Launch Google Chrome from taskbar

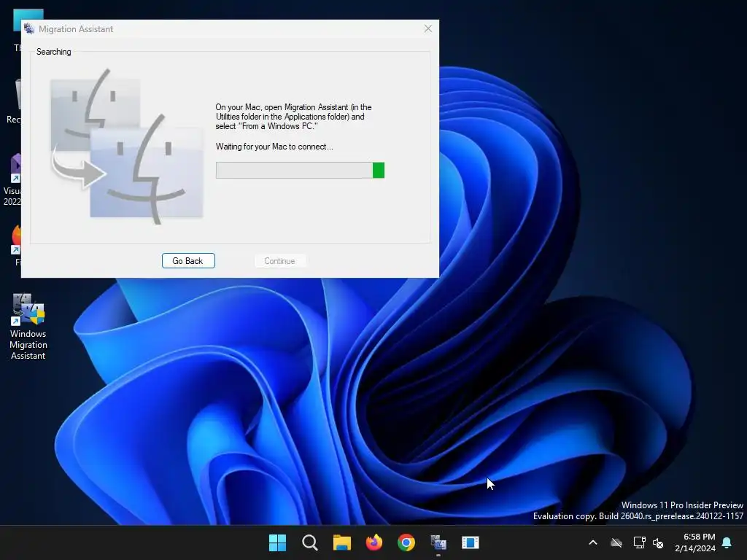tap(406, 542)
